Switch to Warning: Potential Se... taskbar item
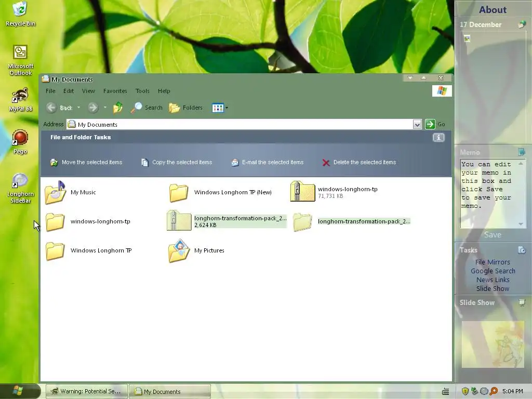The width and height of the screenshot is (532, 399). click(87, 391)
